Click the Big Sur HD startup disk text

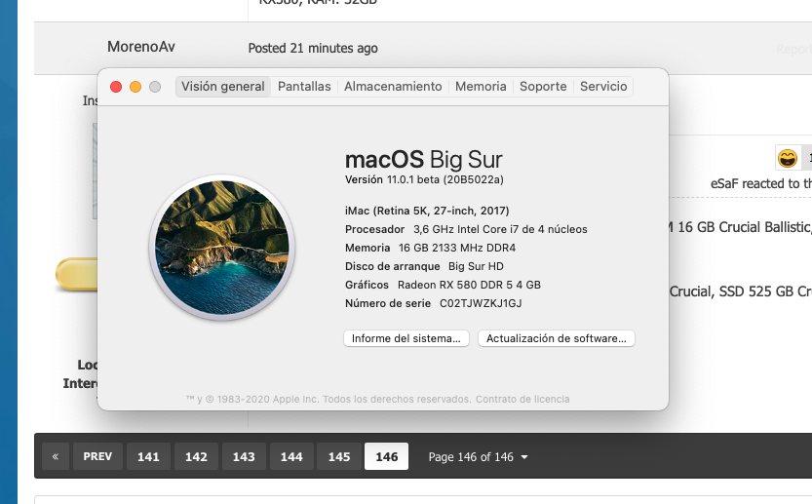point(476,266)
